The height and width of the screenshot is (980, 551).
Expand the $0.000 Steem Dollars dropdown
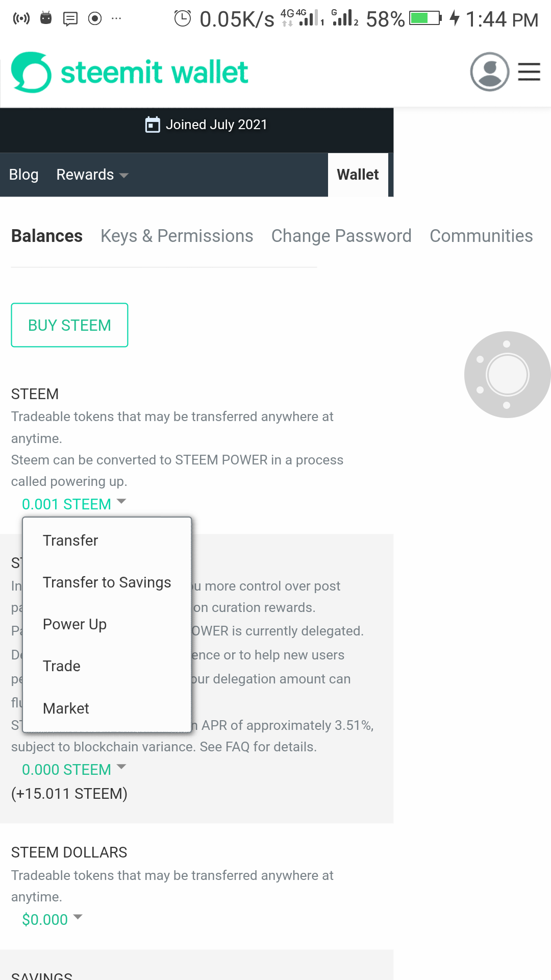click(x=52, y=919)
